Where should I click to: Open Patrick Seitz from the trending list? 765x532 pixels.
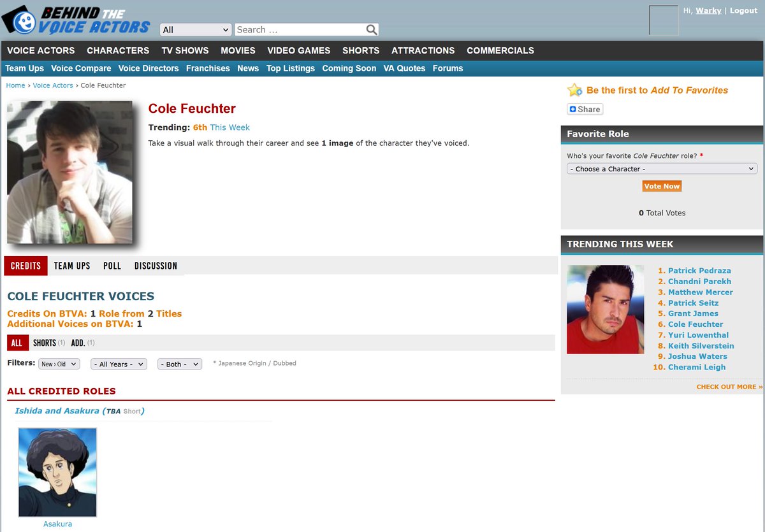[693, 303]
